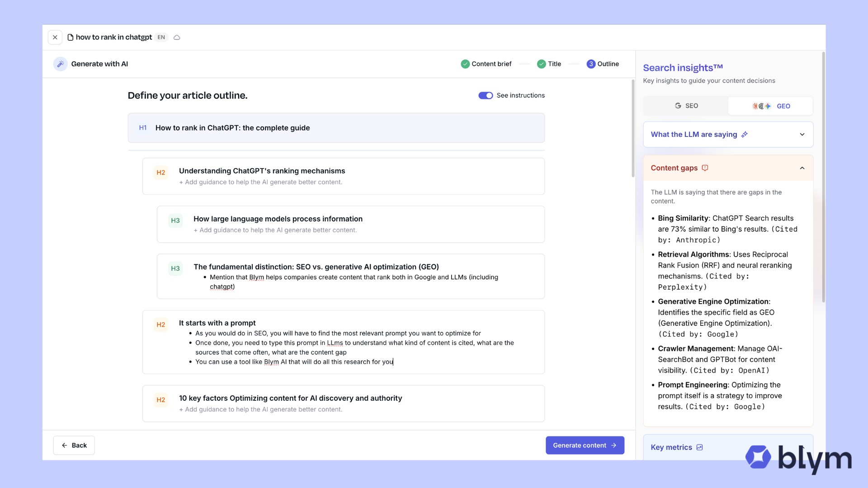
Task: Go Back to the previous step
Action: click(74, 446)
